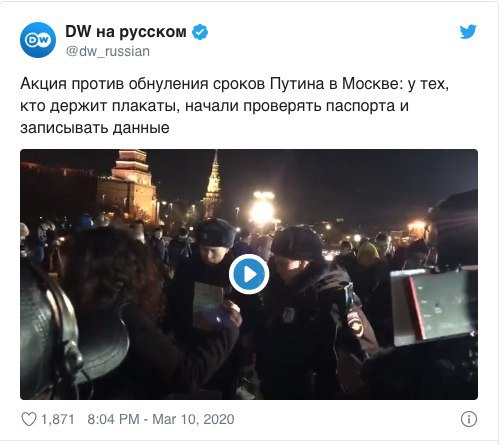Click the passport document held in the video
This screenshot has width=499, height=445.
(x=208, y=302)
